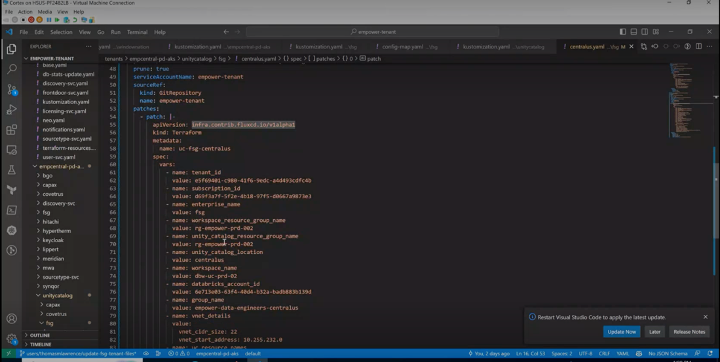The width and height of the screenshot is (720, 362).
Task: Open the Remote Explorer view
Action: pyautogui.click(x=12, y=150)
